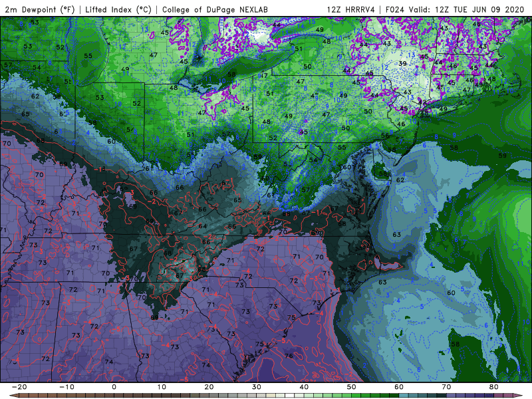Click the '12Z HRRRV4' model run label
The width and height of the screenshot is (532, 399).
(x=351, y=9)
